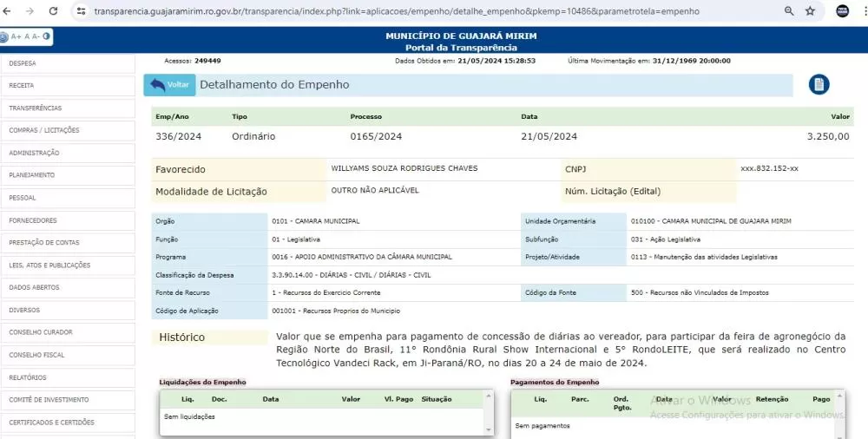The width and height of the screenshot is (868, 439).
Task: Click 010100 - CAMARA MUNICIPAL DE GUAJARA MIRIM
Action: [x=711, y=221]
